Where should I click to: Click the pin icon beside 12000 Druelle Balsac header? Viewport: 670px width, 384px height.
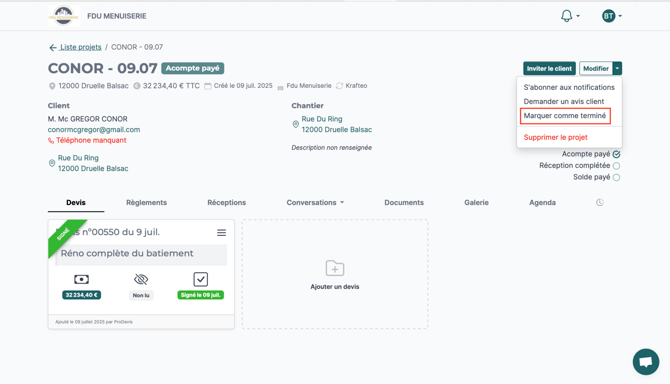pyautogui.click(x=52, y=86)
